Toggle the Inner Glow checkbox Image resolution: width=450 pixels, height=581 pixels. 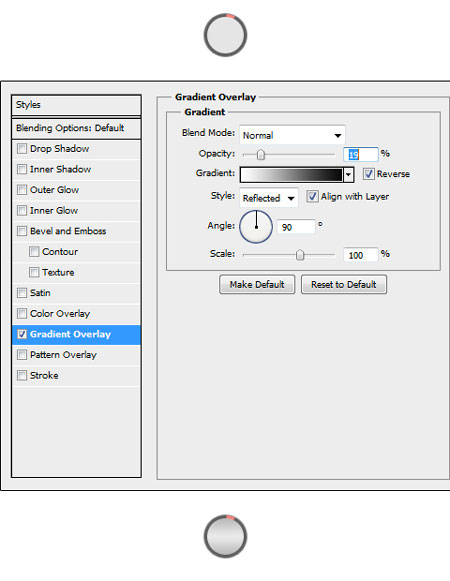coord(22,210)
